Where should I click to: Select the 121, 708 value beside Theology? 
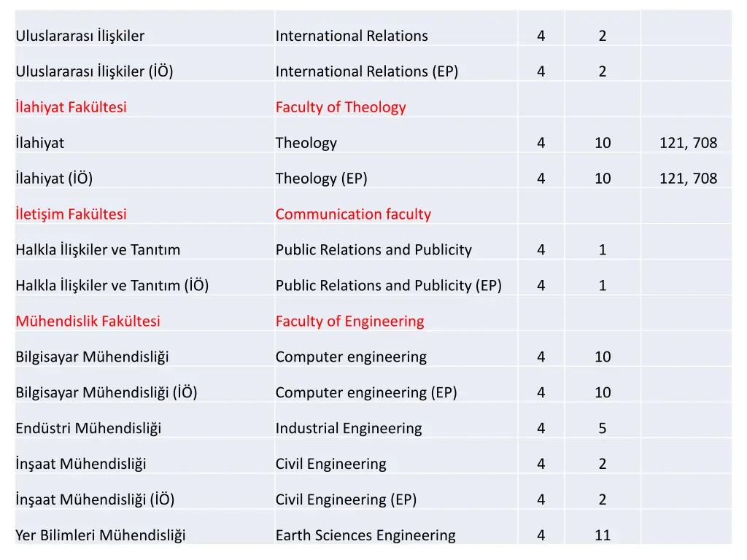point(688,143)
